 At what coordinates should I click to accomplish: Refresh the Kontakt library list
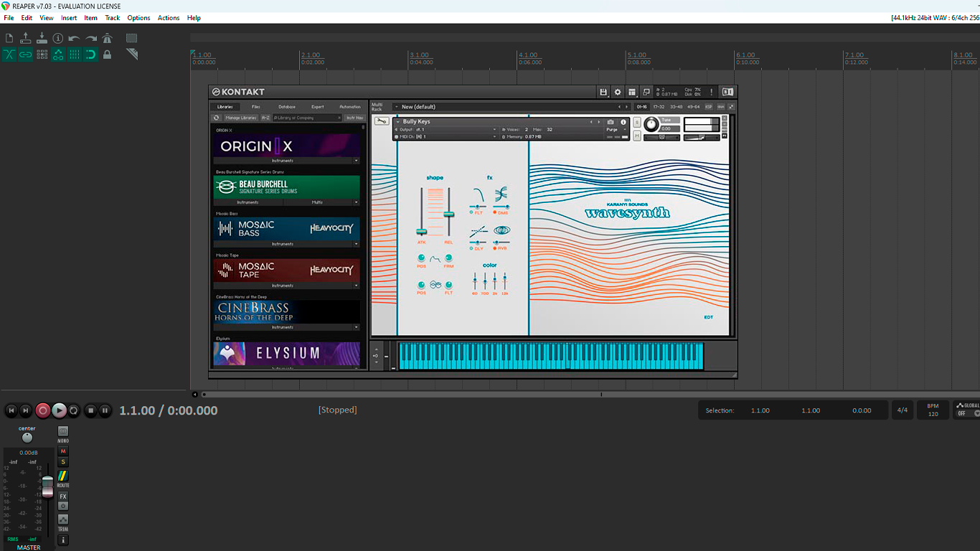[217, 118]
